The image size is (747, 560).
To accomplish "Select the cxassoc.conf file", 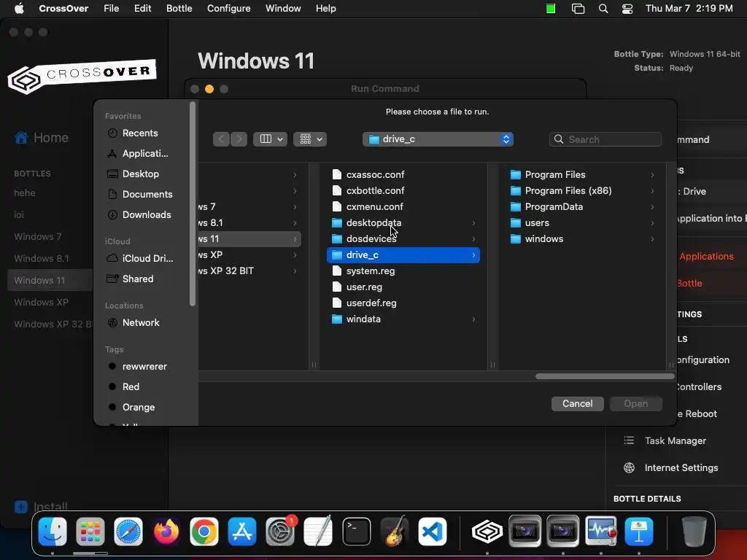I will (x=403, y=175).
